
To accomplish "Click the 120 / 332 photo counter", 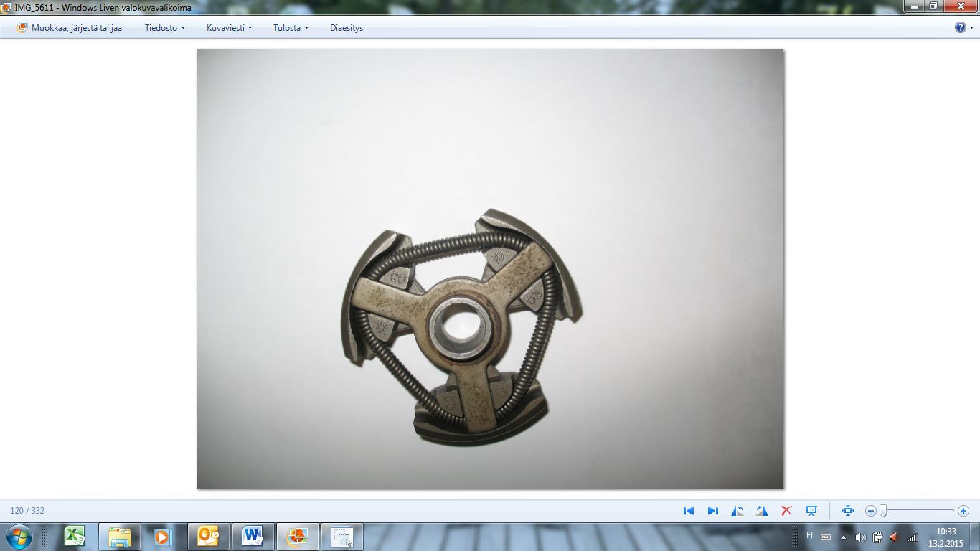I will coord(27,511).
